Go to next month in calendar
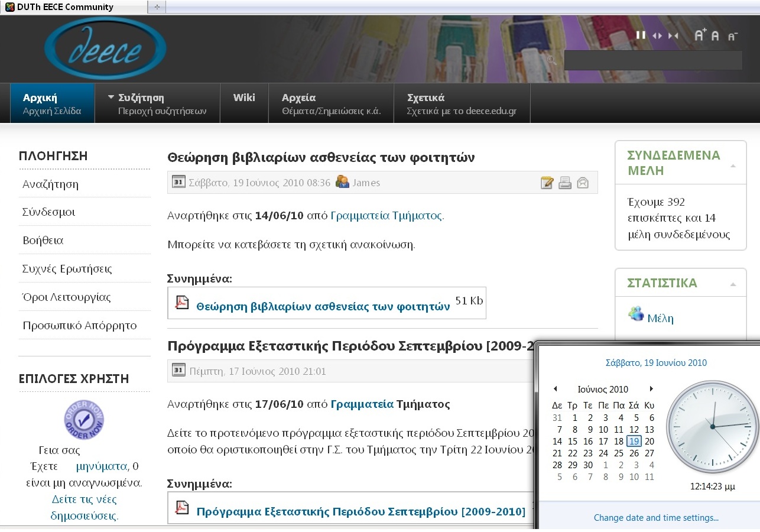Image resolution: width=760 pixels, height=532 pixels. pos(651,389)
